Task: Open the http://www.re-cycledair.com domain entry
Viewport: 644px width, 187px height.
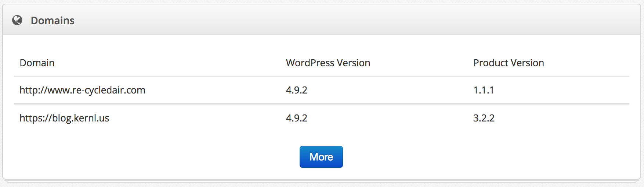Action: coord(82,90)
